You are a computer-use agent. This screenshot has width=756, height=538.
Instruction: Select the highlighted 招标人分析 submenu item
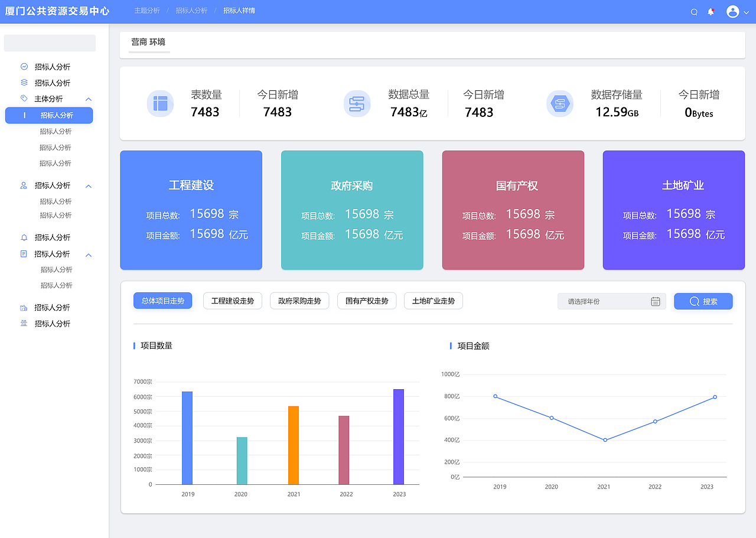(x=49, y=115)
